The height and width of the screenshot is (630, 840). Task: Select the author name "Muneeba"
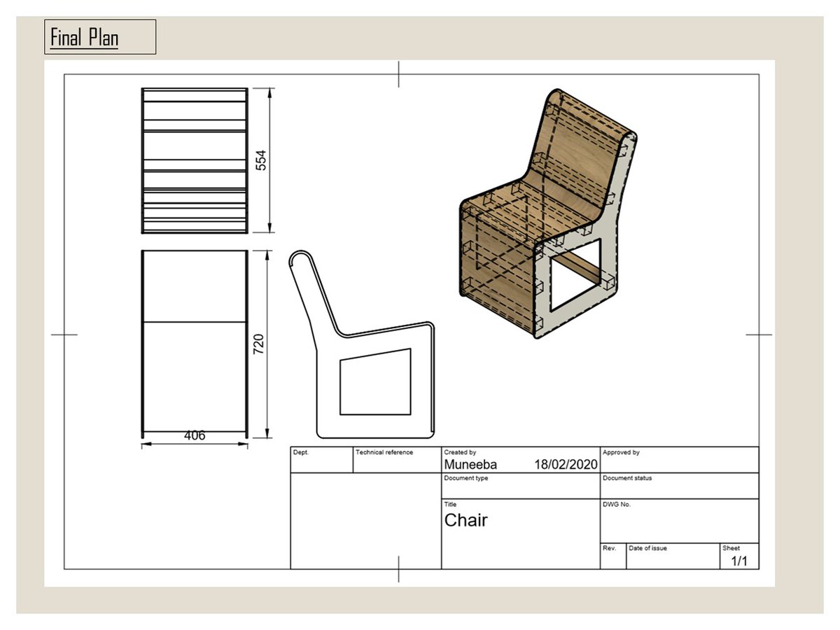pos(470,464)
